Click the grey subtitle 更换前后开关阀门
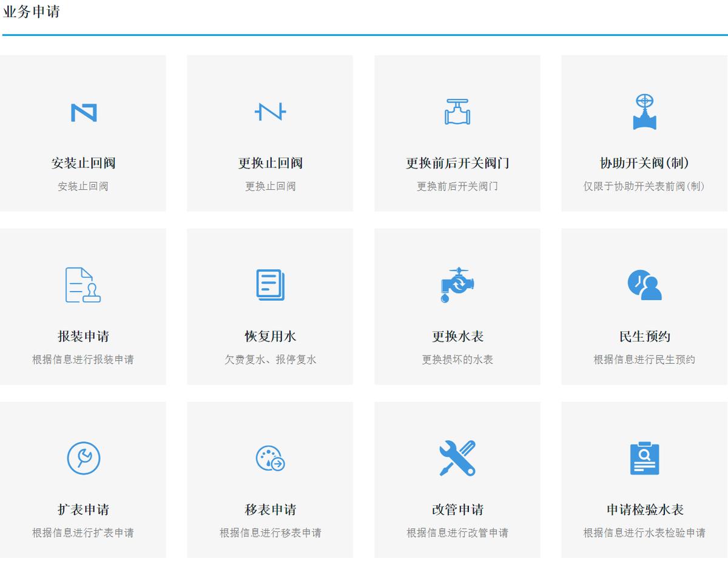This screenshot has width=728, height=561. point(457,186)
